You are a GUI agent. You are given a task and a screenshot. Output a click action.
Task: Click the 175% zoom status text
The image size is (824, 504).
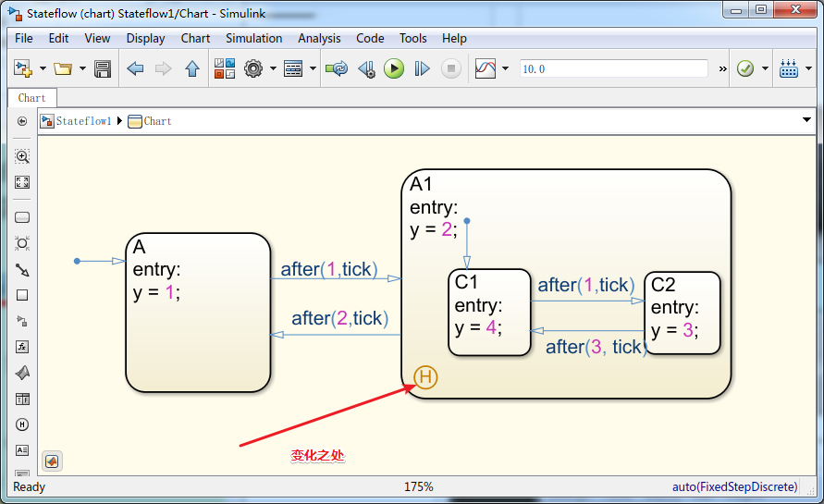point(418,486)
